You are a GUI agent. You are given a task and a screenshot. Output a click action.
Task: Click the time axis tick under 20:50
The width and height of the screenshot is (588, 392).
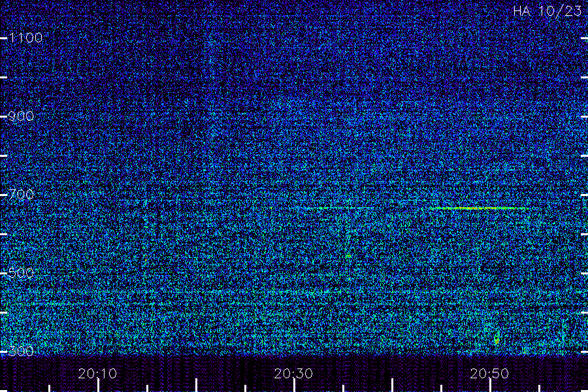click(x=490, y=385)
